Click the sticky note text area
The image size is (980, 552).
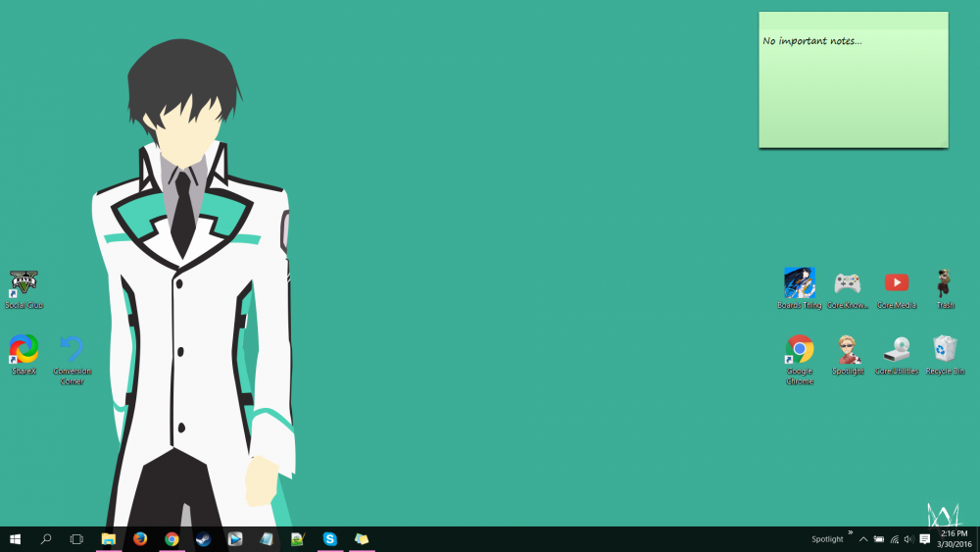click(853, 88)
